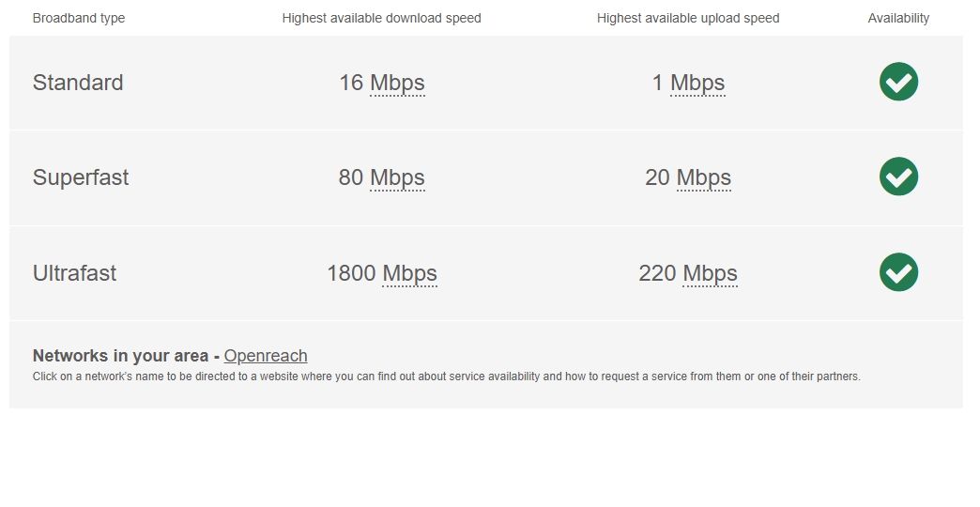
Task: Click the 1800 download speed value
Action: 351,274
